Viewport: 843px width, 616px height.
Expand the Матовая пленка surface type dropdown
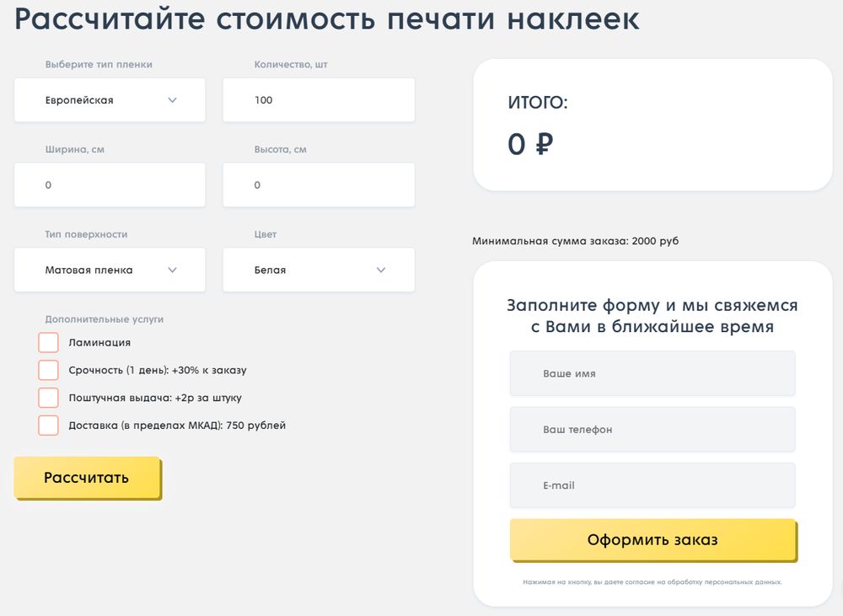109,271
